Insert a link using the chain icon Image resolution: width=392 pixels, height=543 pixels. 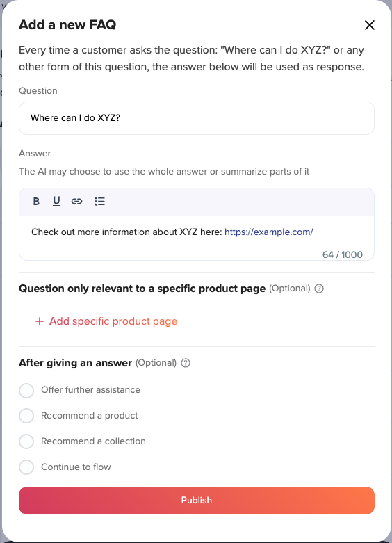click(x=76, y=201)
